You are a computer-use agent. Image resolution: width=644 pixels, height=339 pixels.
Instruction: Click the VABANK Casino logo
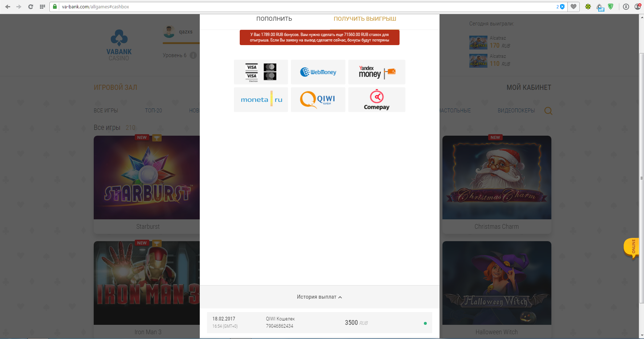click(119, 45)
